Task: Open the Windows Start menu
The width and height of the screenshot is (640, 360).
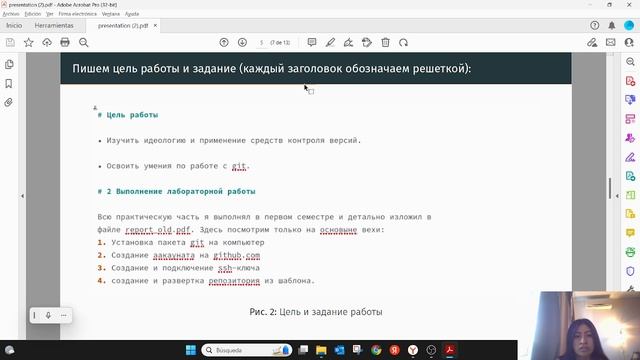Action: point(191,350)
